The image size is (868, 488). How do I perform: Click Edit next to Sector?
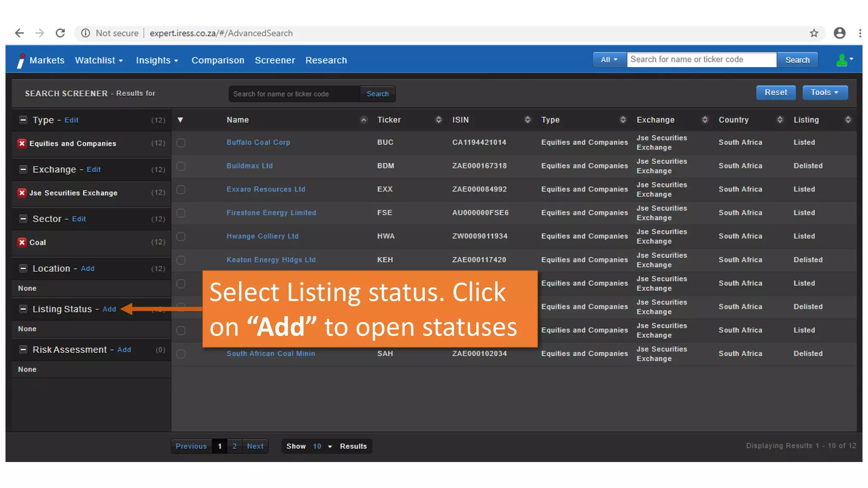(79, 219)
